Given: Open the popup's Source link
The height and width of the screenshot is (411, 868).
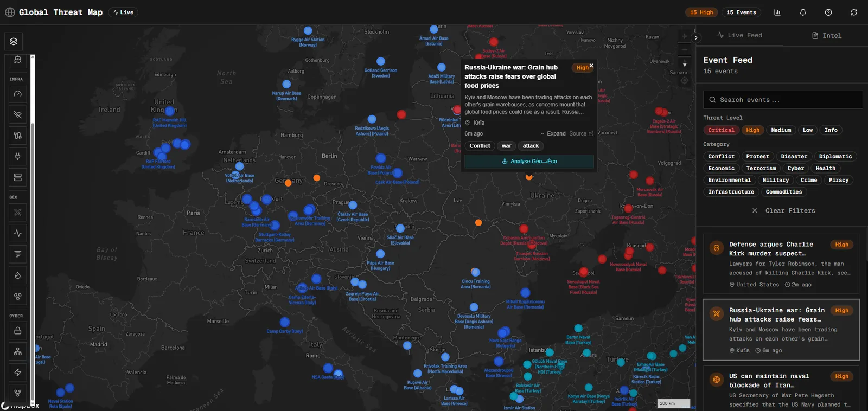Looking at the screenshot, I should click(581, 134).
